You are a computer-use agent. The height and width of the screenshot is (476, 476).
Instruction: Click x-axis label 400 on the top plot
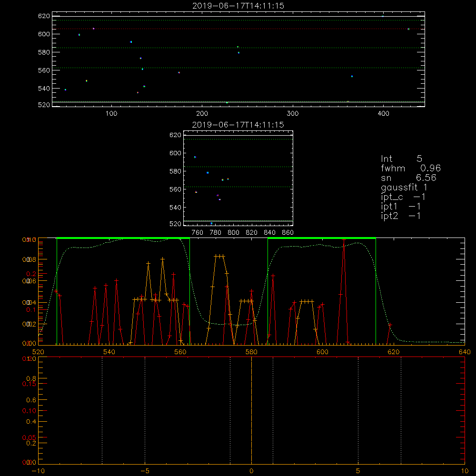click(383, 114)
